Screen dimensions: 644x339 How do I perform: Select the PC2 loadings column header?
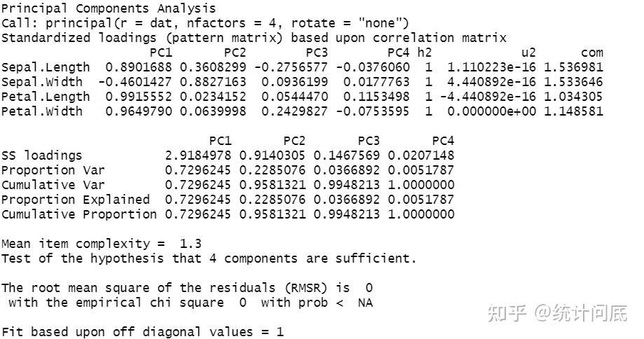235,53
